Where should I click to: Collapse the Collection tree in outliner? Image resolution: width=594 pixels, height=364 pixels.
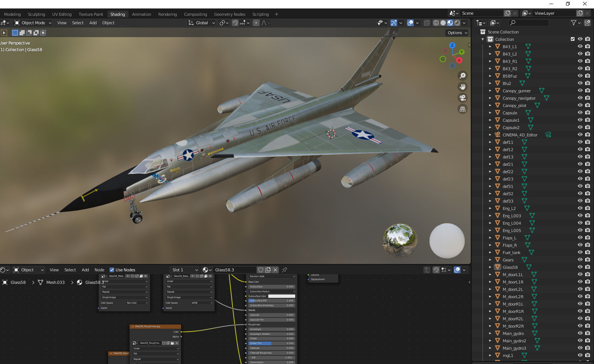(483, 39)
